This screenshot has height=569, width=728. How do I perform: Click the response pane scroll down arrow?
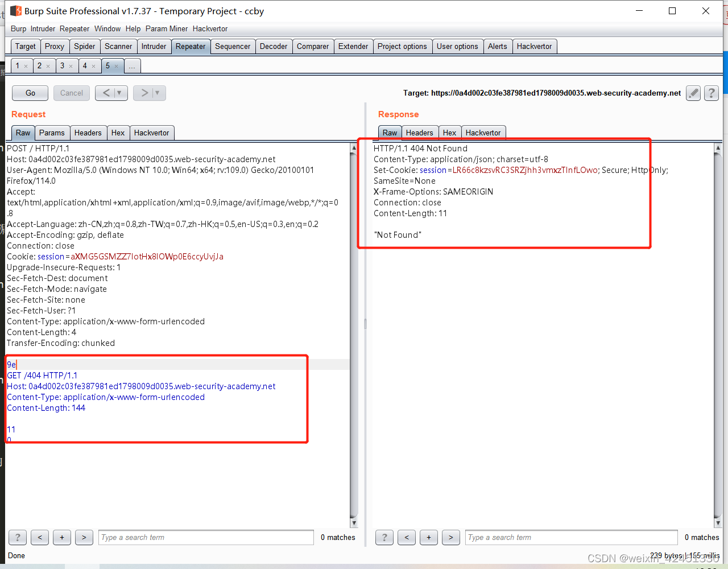(718, 523)
